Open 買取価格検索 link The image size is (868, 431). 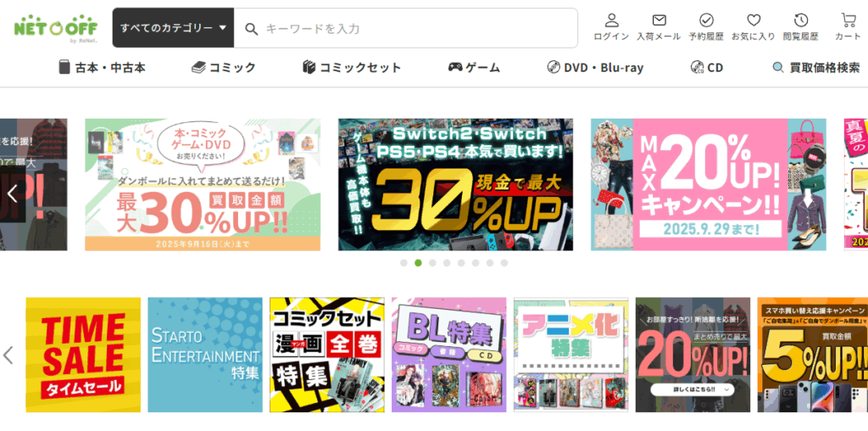point(816,68)
